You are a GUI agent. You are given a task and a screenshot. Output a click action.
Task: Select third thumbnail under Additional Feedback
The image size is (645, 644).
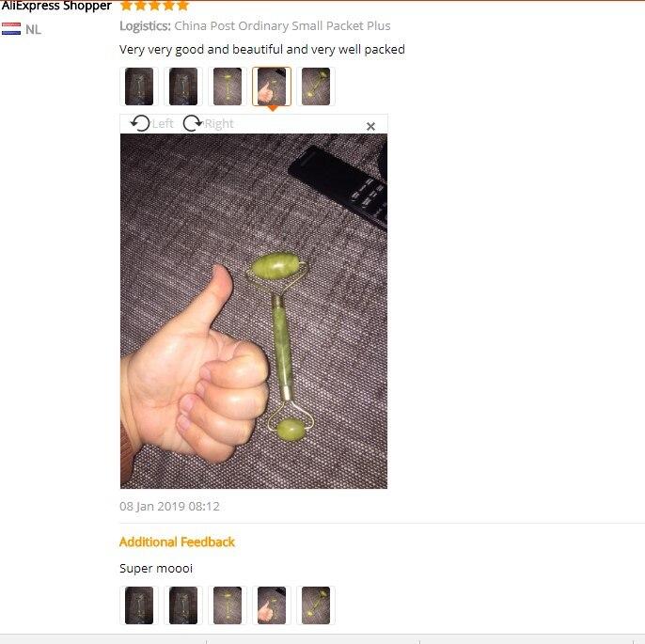(x=228, y=605)
